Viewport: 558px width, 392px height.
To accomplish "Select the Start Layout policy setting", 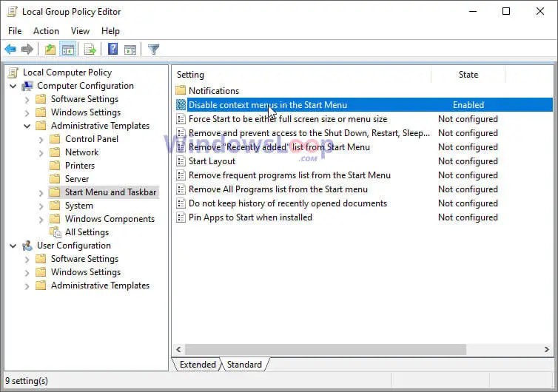I will pos(212,161).
